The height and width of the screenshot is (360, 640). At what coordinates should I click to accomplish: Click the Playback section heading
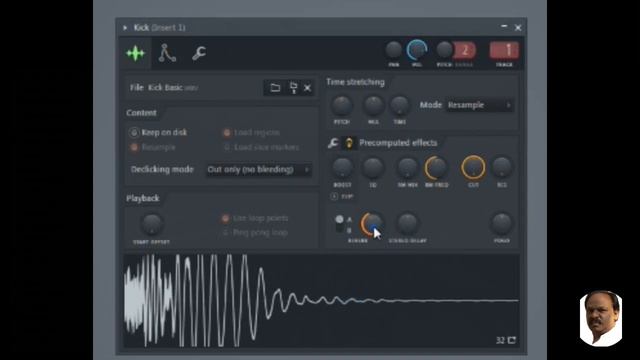(x=142, y=198)
